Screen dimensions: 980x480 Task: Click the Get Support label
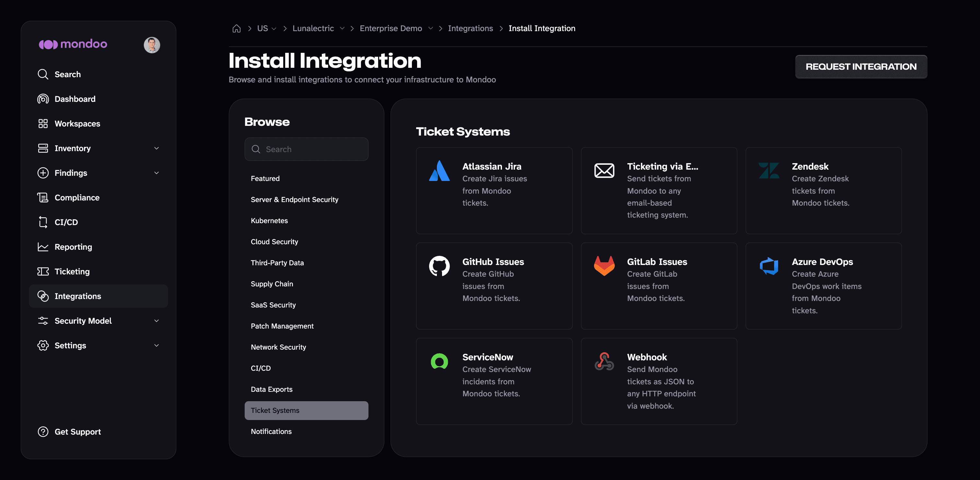coord(77,432)
